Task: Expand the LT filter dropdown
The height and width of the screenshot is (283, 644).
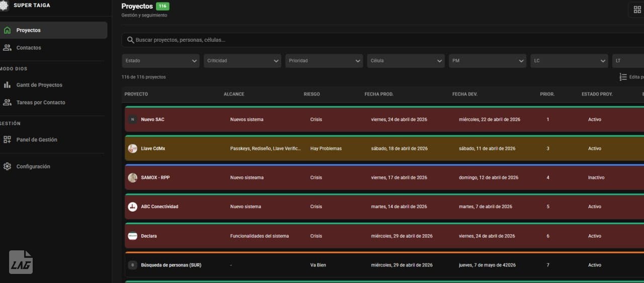Action: 628,61
